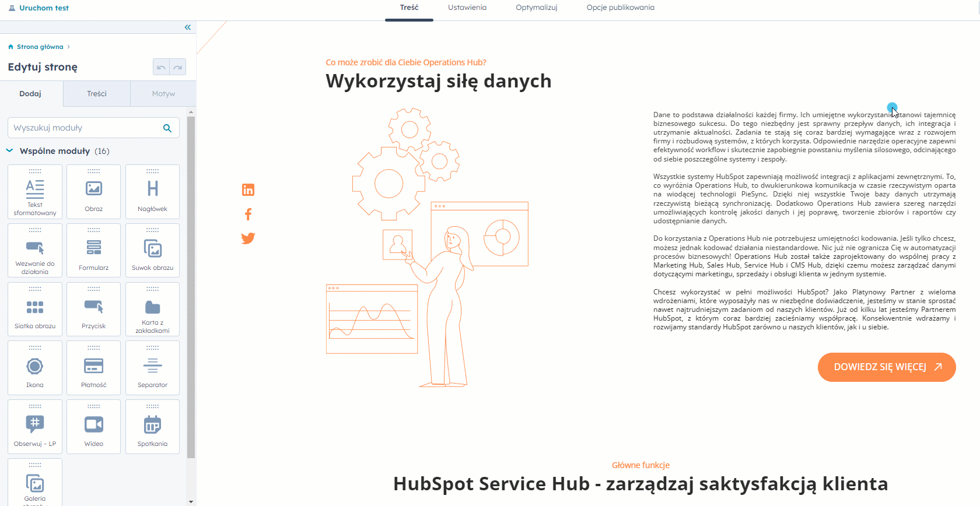Add the Suwak obrazu slider module
The height and width of the screenshot is (506, 980).
153,251
